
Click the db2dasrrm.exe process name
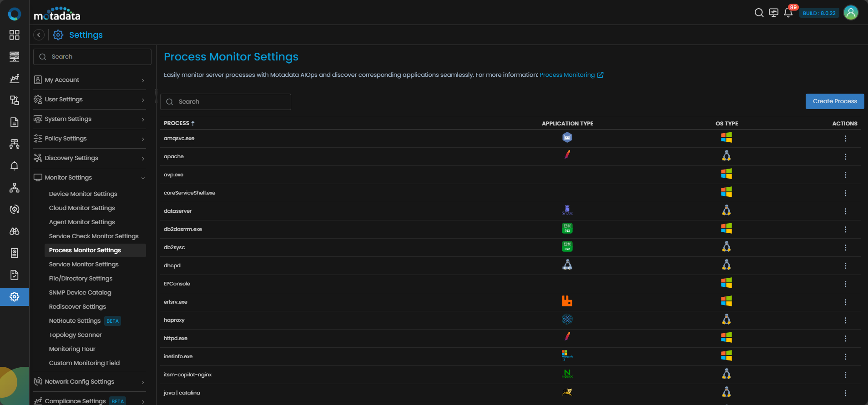tap(183, 229)
